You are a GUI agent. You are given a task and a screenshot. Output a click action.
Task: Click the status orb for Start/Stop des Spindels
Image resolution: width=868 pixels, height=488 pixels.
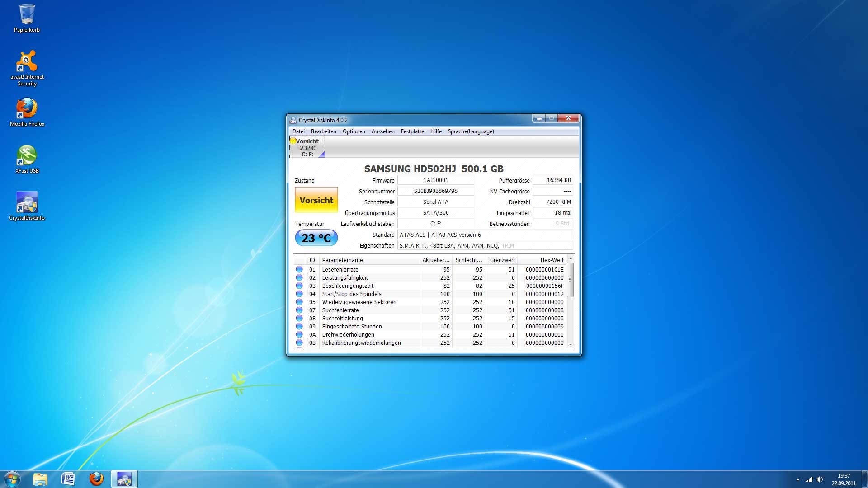[x=299, y=294]
